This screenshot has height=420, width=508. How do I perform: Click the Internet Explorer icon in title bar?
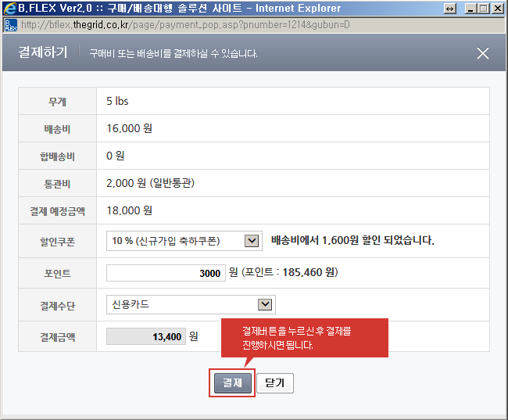(10, 9)
